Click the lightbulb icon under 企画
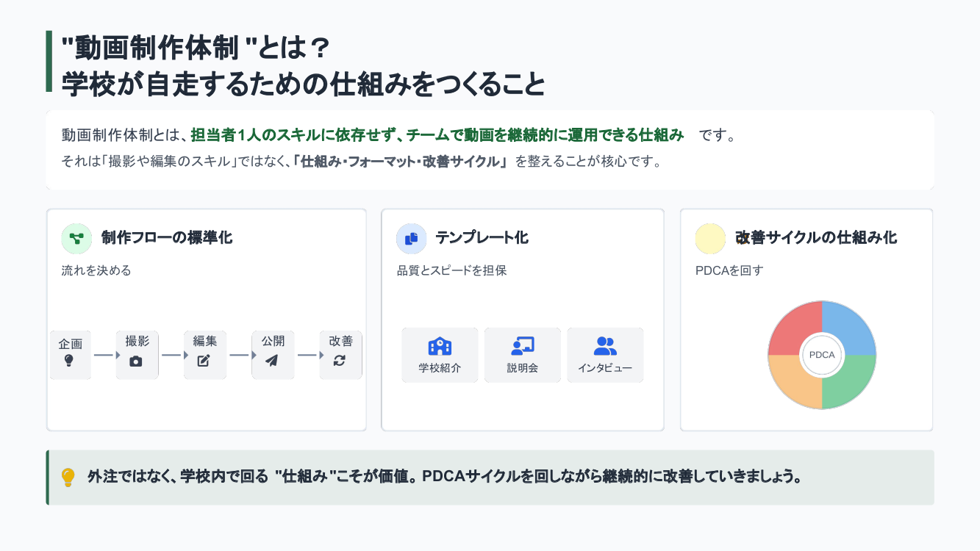The height and width of the screenshot is (551, 980). [x=69, y=361]
